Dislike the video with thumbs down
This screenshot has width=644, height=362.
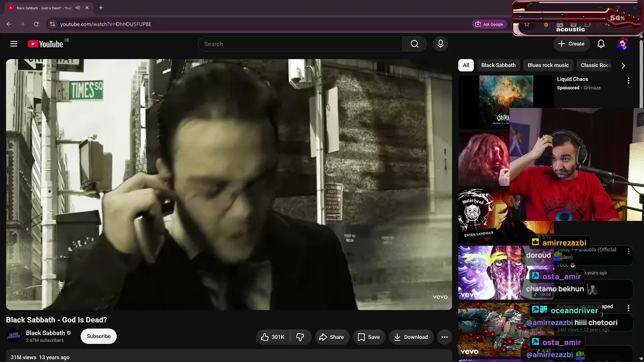pos(300,337)
